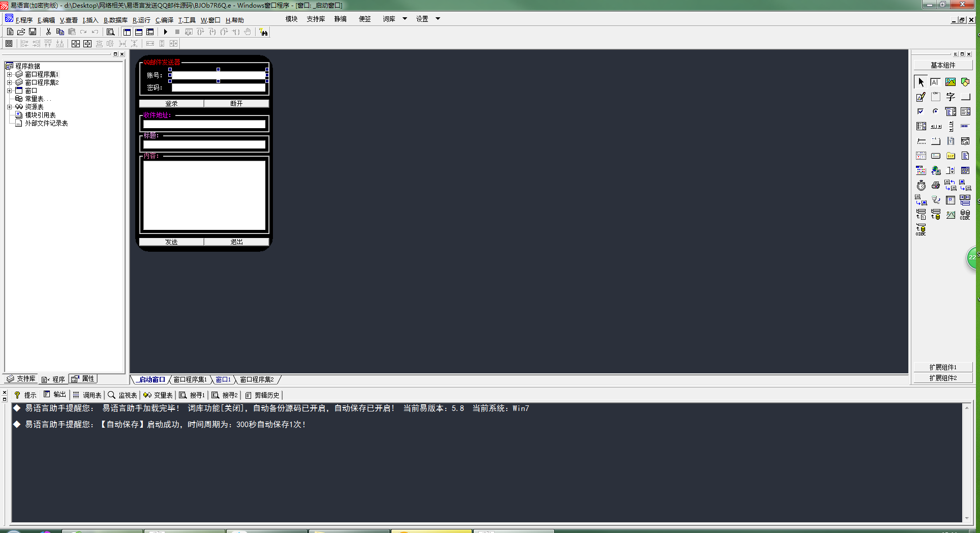
Task: Click the form preview icon in alignment toolbar
Action: coord(9,44)
